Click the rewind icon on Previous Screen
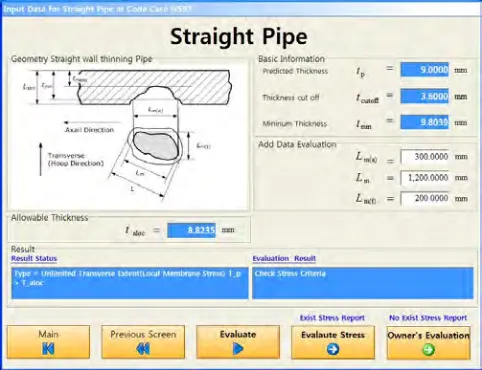Screen dimensions: 482x370 pos(143,349)
